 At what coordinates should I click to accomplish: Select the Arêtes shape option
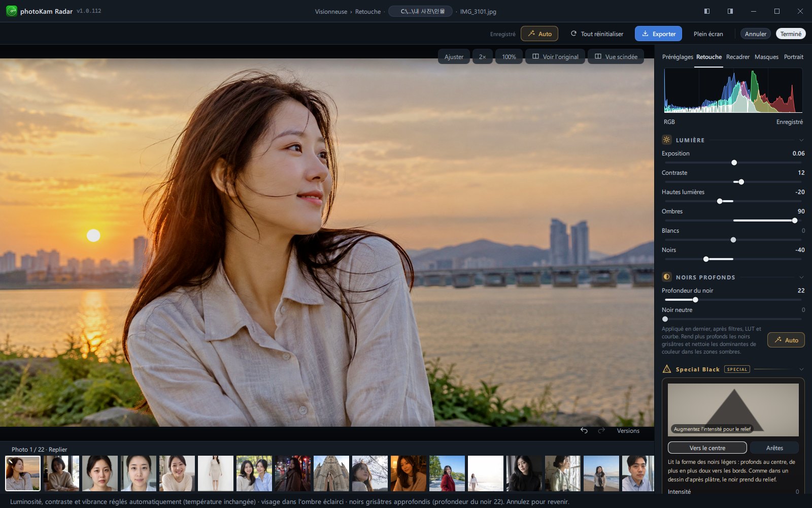774,448
